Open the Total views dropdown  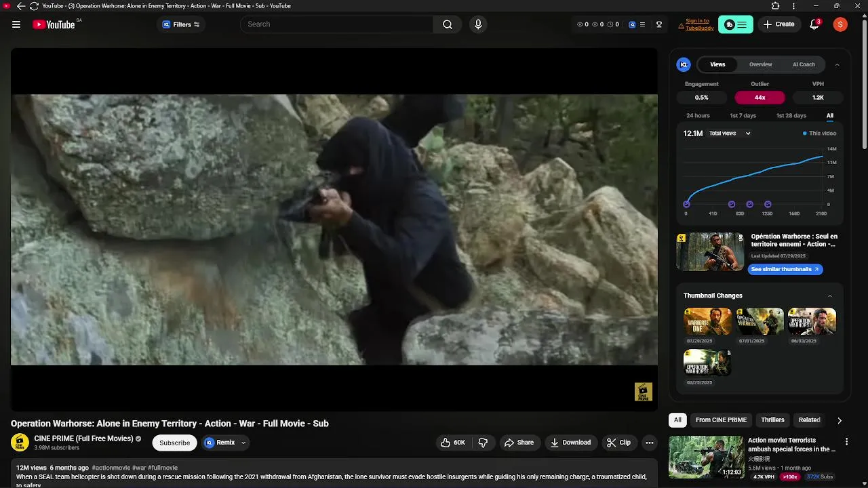tap(730, 134)
